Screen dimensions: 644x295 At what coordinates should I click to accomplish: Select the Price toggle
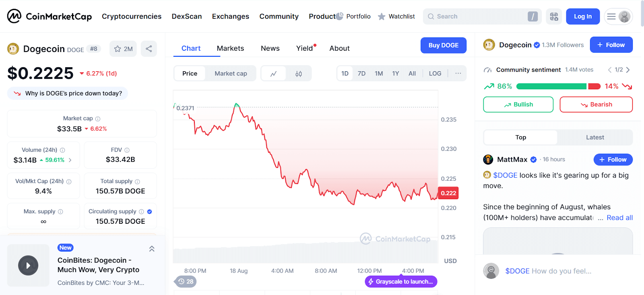pyautogui.click(x=190, y=74)
